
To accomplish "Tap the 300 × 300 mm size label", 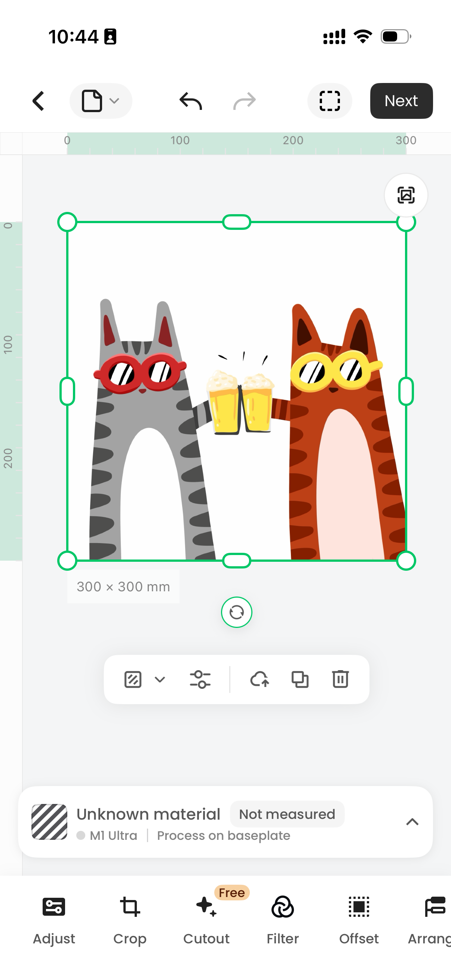I will click(123, 587).
